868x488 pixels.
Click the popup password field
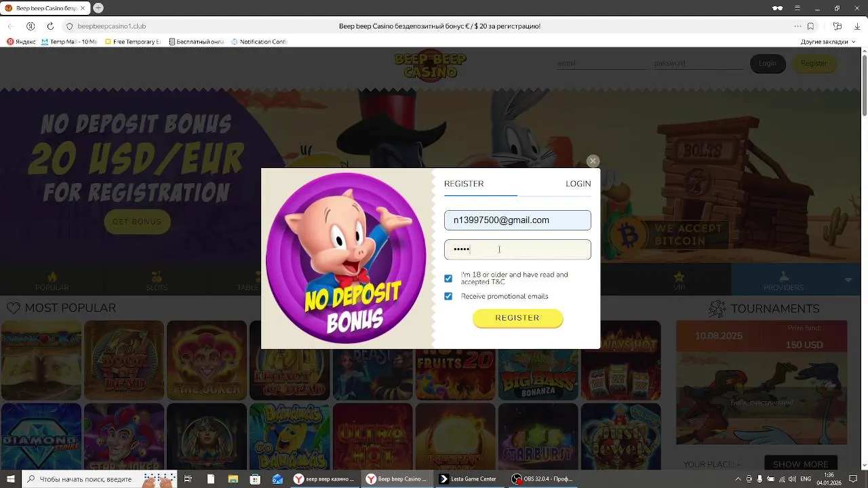[517, 249]
